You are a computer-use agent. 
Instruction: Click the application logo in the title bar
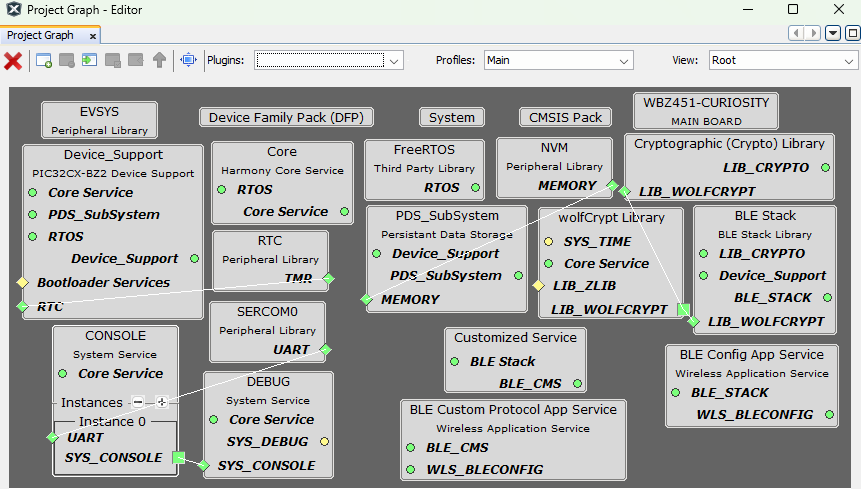coord(14,9)
